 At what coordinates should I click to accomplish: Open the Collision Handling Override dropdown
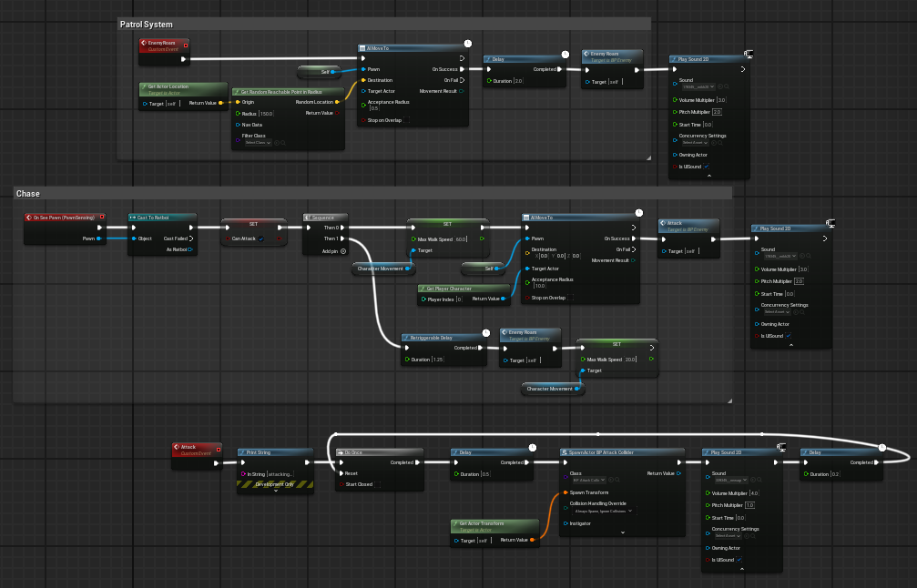[x=604, y=511]
